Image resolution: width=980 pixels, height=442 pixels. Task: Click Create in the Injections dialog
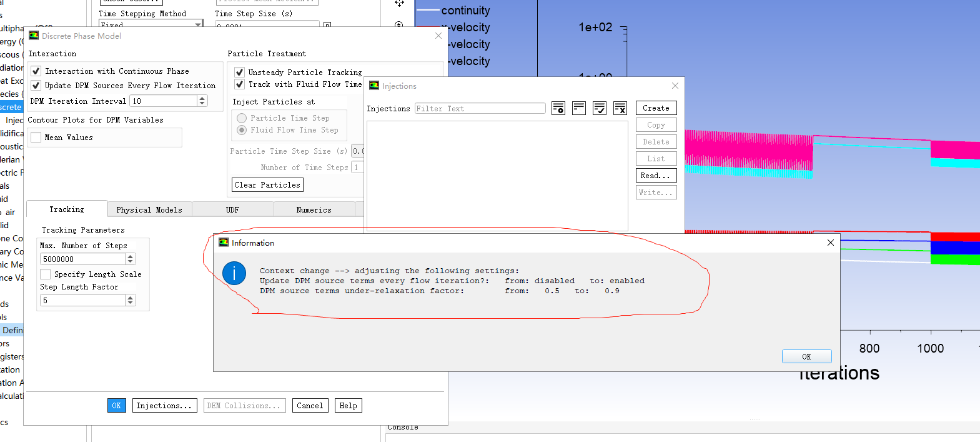click(656, 108)
